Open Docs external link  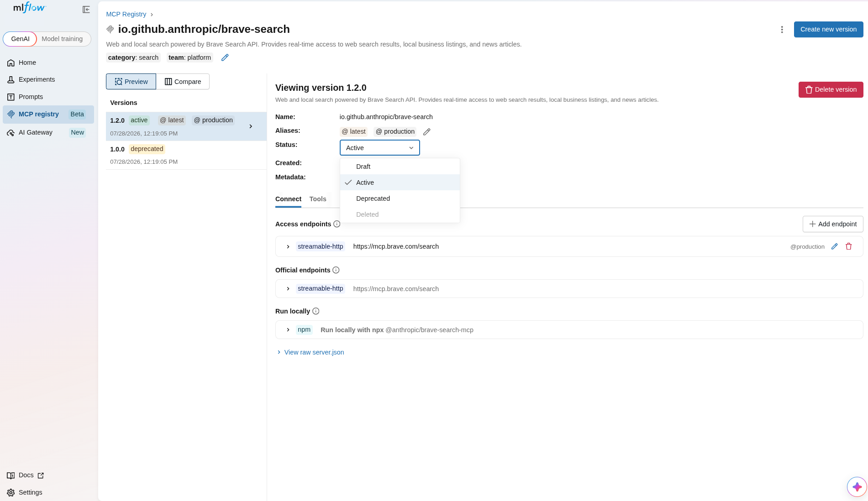pyautogui.click(x=26, y=475)
